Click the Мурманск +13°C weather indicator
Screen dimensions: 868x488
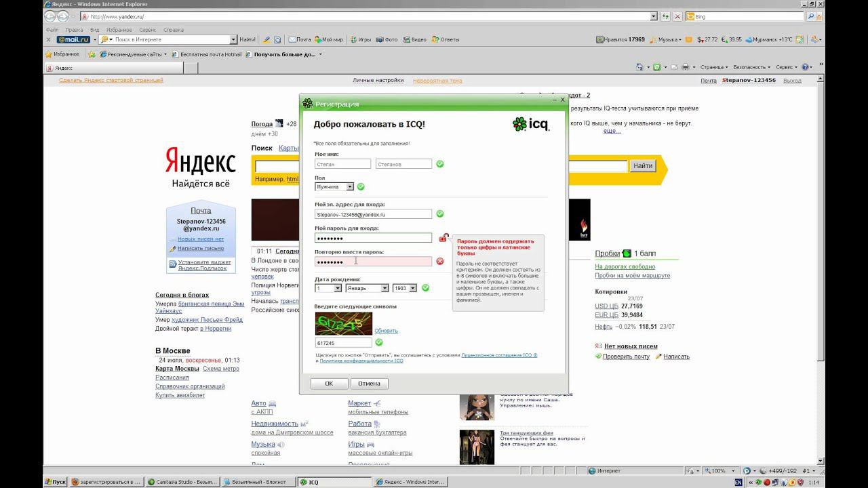[x=768, y=39]
